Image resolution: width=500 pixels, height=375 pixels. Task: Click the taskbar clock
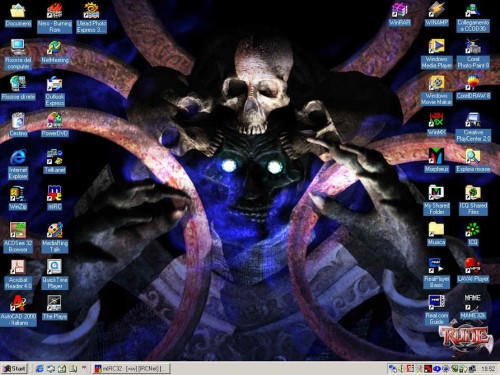(488, 369)
